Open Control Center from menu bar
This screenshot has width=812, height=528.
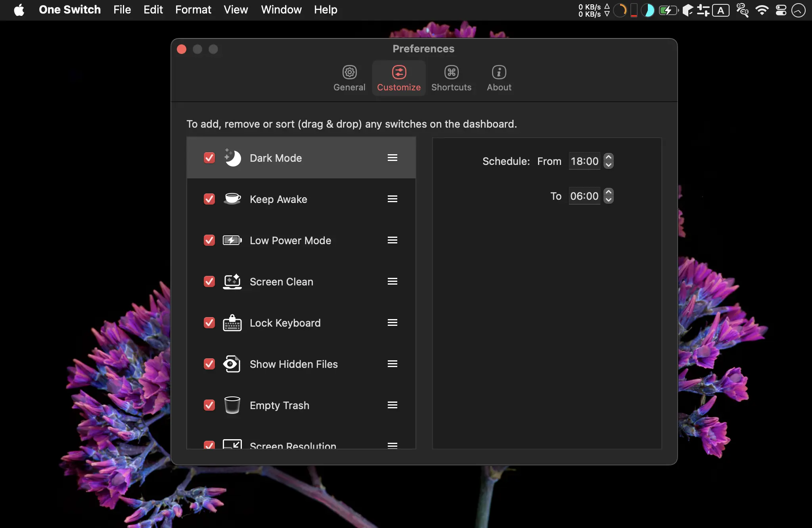coord(781,10)
